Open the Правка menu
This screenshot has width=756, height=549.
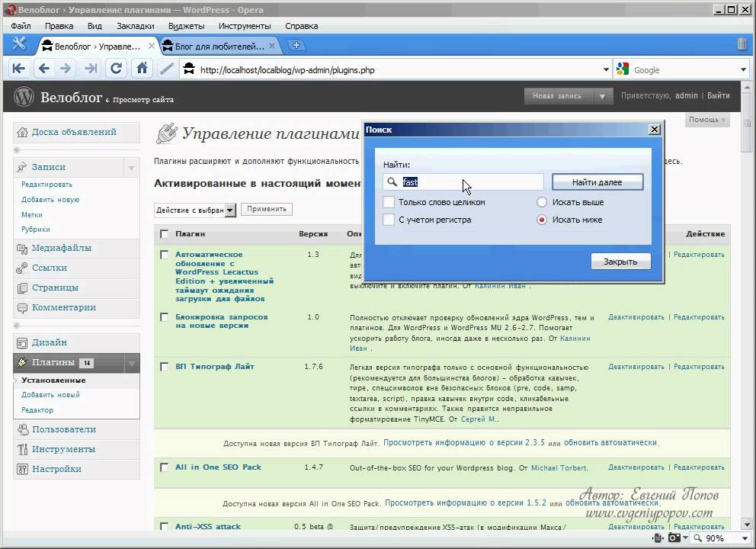(x=59, y=26)
